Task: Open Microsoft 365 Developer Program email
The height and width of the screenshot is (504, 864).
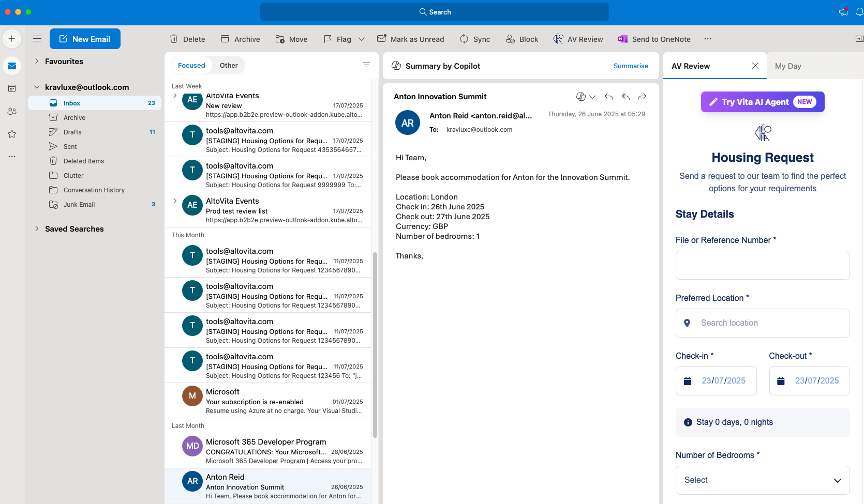Action: tap(268, 451)
